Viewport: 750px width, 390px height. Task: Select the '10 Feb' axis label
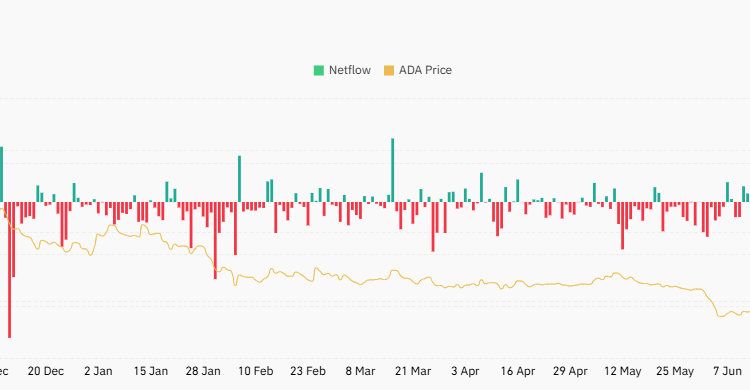coord(255,371)
